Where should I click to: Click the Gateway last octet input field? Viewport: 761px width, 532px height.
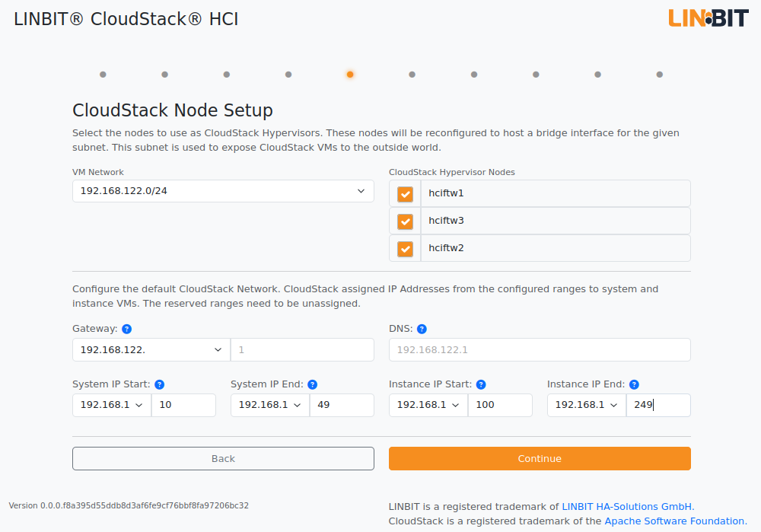tap(302, 350)
